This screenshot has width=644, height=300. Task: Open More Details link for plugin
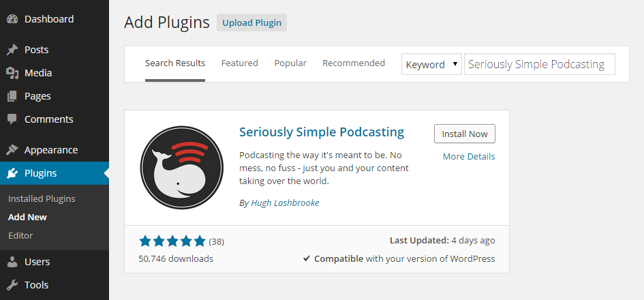pyautogui.click(x=469, y=157)
